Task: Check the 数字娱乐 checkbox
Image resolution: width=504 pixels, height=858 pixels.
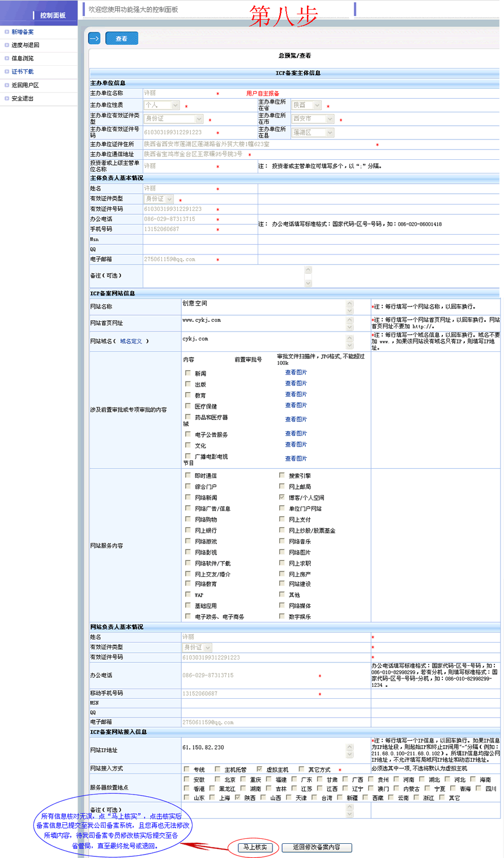Action: [x=282, y=616]
